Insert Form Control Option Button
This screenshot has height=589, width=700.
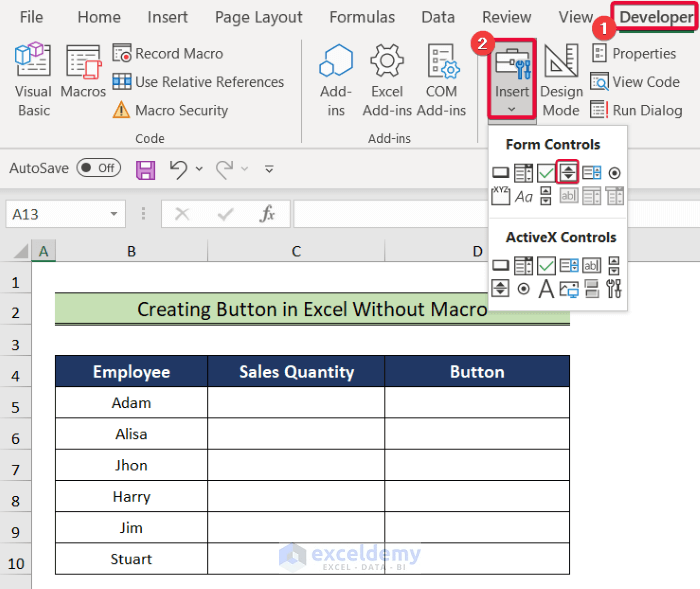615,173
